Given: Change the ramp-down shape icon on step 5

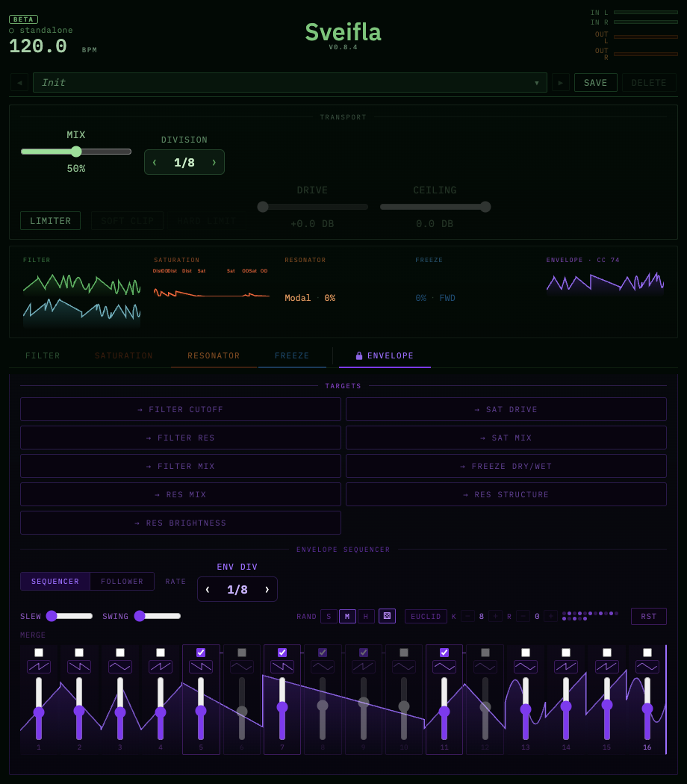Looking at the screenshot, I should pyautogui.click(x=201, y=667).
